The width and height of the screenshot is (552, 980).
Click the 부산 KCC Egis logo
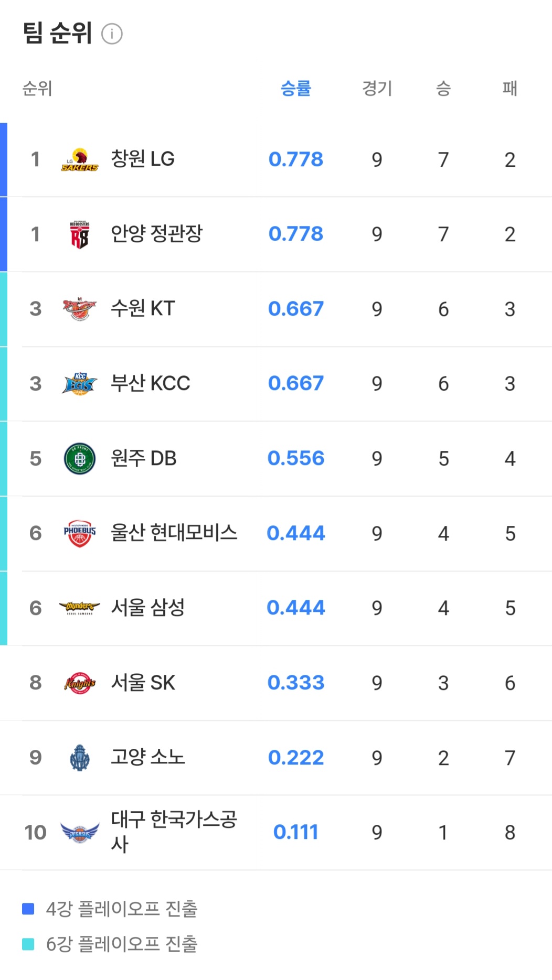point(80,384)
